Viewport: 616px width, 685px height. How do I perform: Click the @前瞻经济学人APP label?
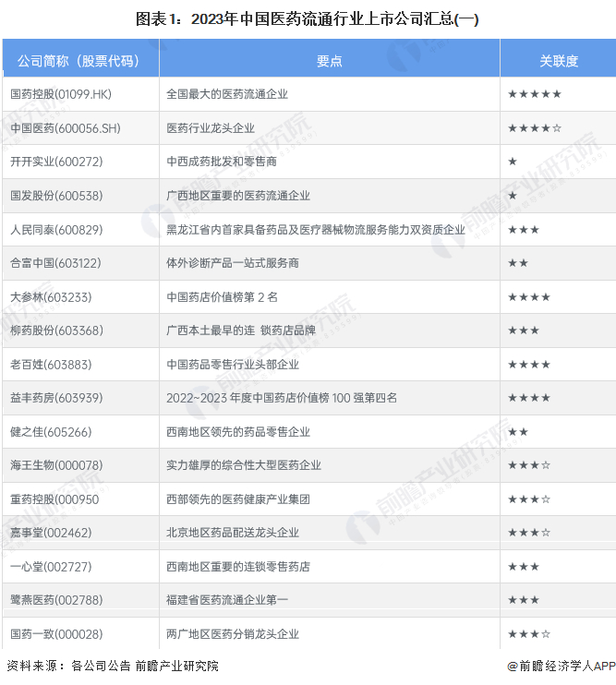(561, 667)
